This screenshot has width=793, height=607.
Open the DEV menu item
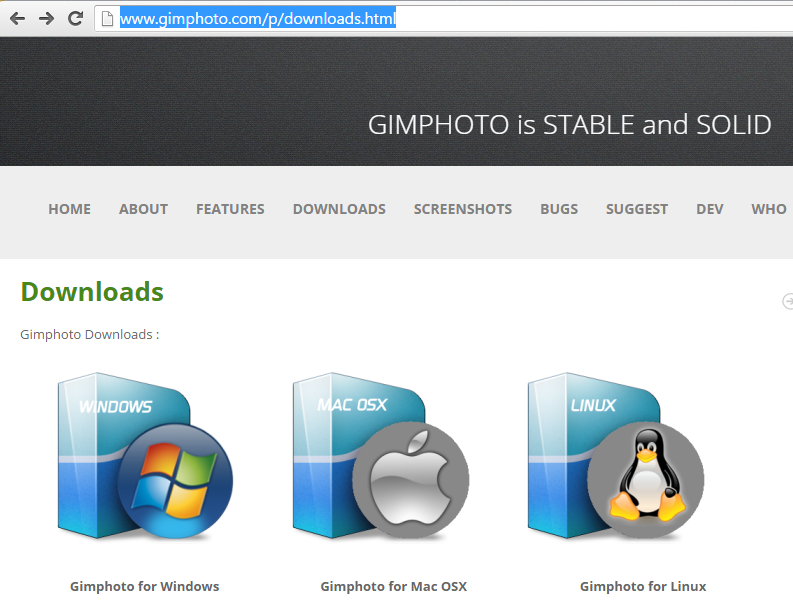tap(710, 209)
